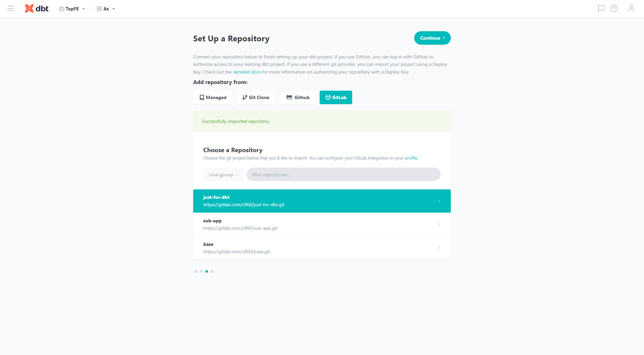Screen dimensions: 644x355
Task: Jump to the fourth step dot
Action: coord(212,271)
